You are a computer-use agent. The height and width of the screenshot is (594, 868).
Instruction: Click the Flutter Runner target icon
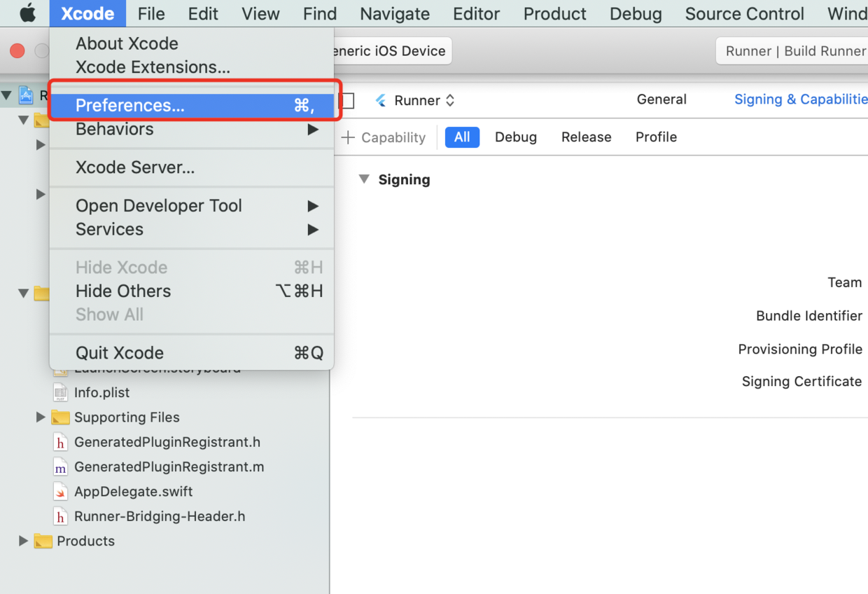pos(381,100)
